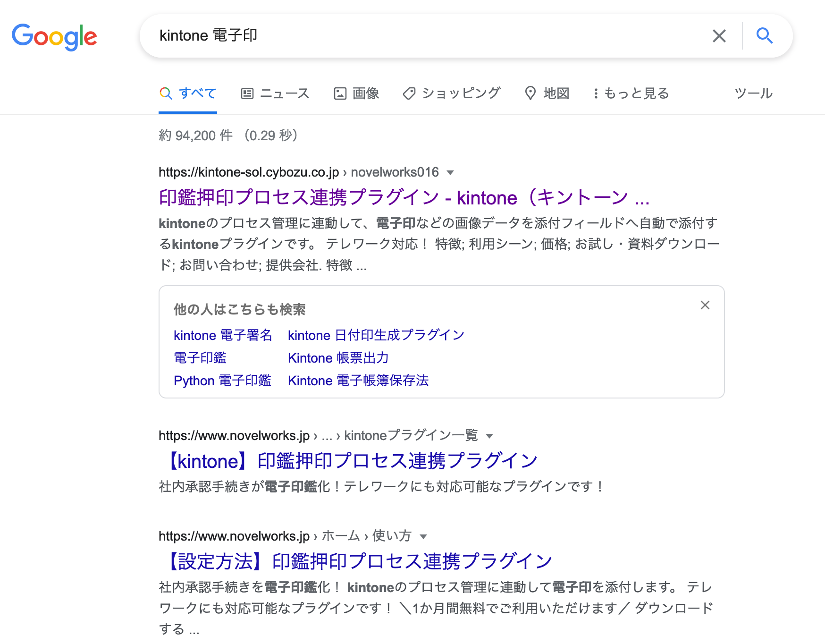Screen dimensions: 825x644
Task: Click the Kintone 帳票出力 suggestion
Action: 338,358
